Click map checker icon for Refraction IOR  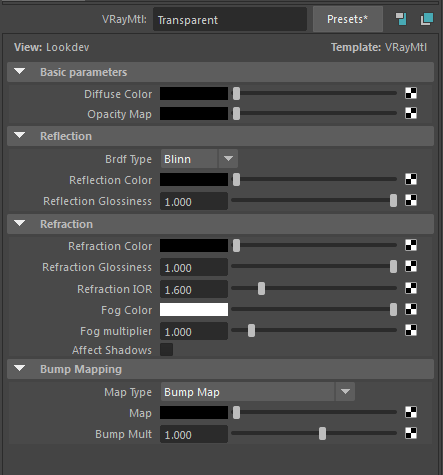411,288
